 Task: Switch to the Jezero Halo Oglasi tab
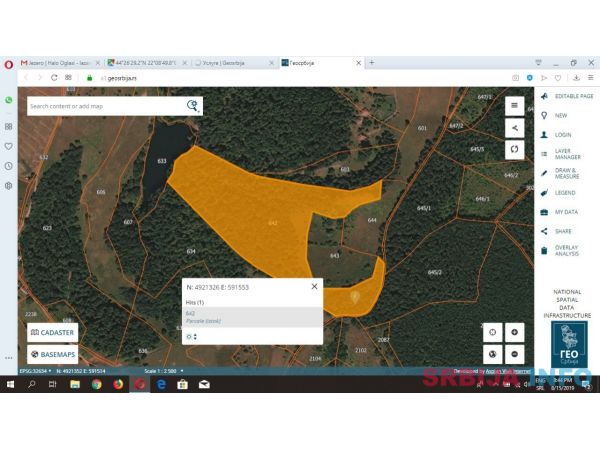(58, 62)
